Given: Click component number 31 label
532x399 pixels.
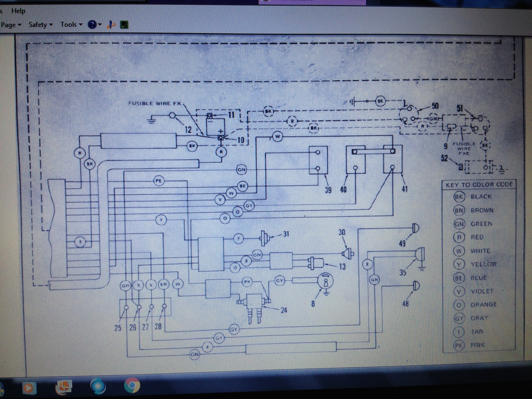Looking at the screenshot, I should click(286, 234).
